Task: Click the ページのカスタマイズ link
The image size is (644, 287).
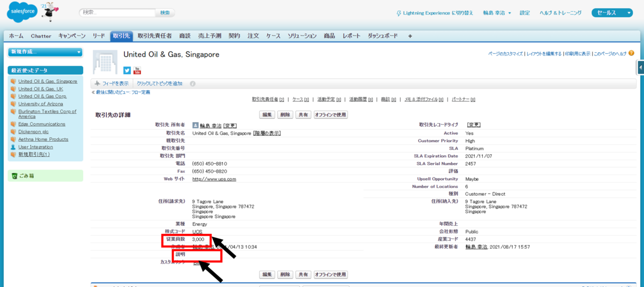Action: 506,54
